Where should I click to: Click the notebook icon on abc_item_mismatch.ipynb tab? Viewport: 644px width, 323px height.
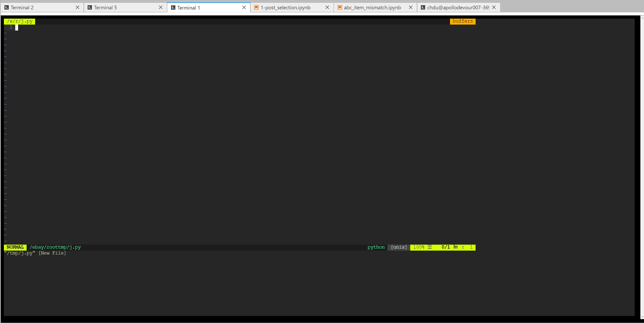click(339, 7)
